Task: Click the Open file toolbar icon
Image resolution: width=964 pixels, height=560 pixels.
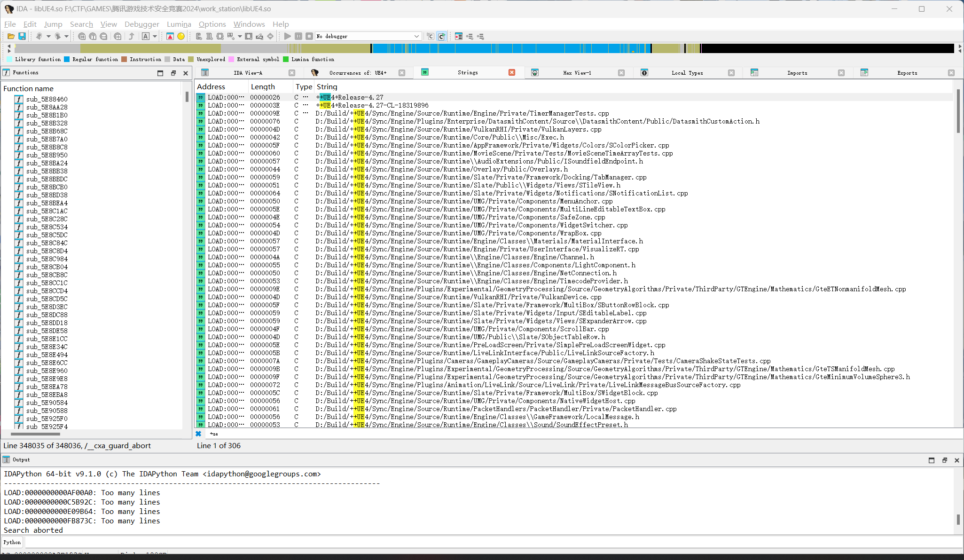Action: 11,36
